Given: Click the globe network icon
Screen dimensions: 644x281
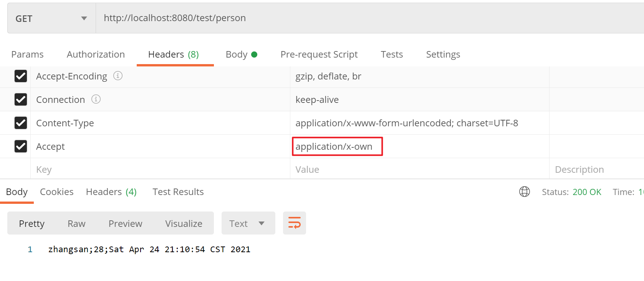Looking at the screenshot, I should [524, 192].
